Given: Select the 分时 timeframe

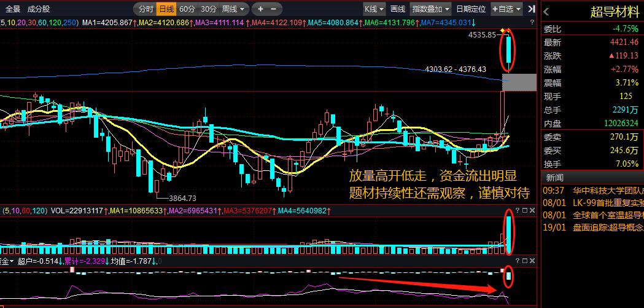Looking at the screenshot, I should pos(145,9).
